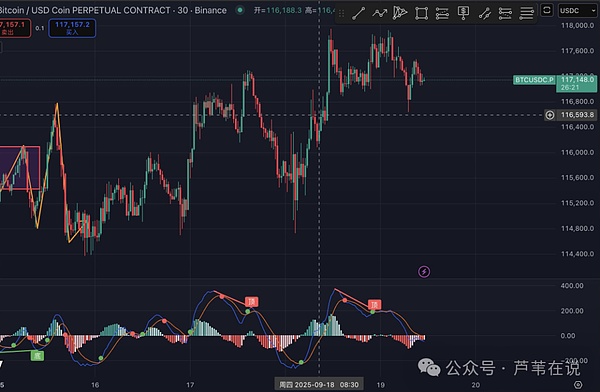
Task: Select the trend line drawing tool
Action: (x=359, y=13)
